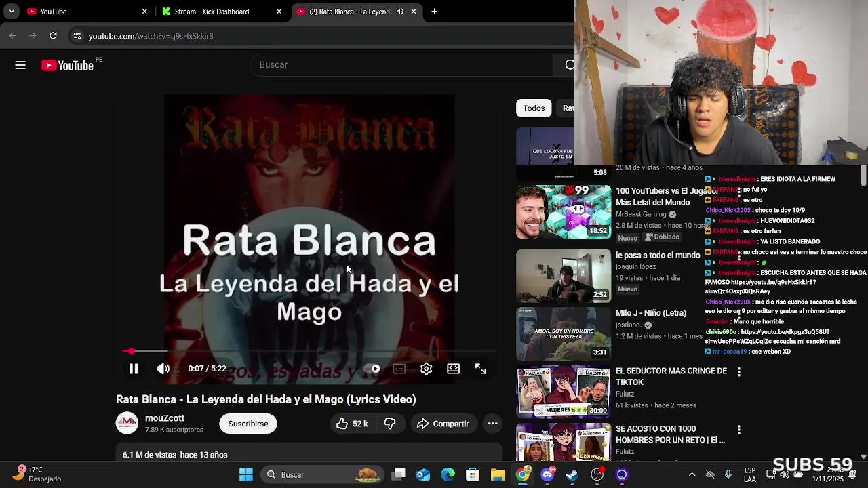Open options for El Seductor Mas Cringe video

[738, 372]
